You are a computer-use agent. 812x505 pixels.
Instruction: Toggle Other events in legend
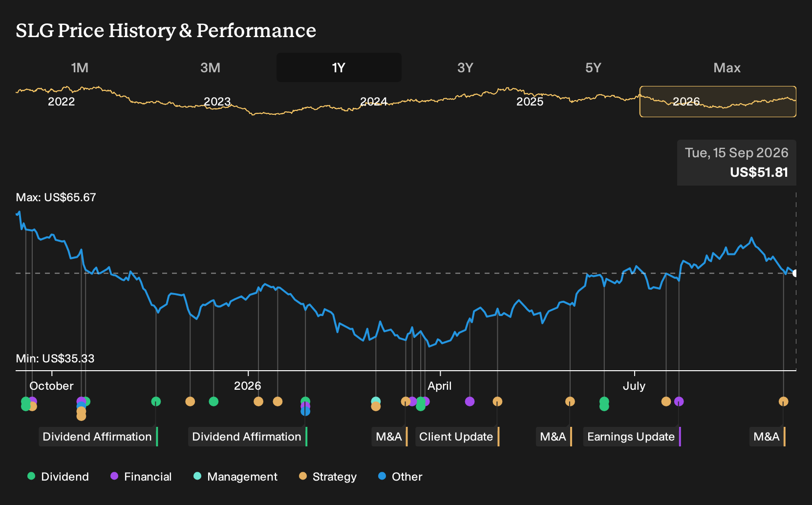point(400,477)
